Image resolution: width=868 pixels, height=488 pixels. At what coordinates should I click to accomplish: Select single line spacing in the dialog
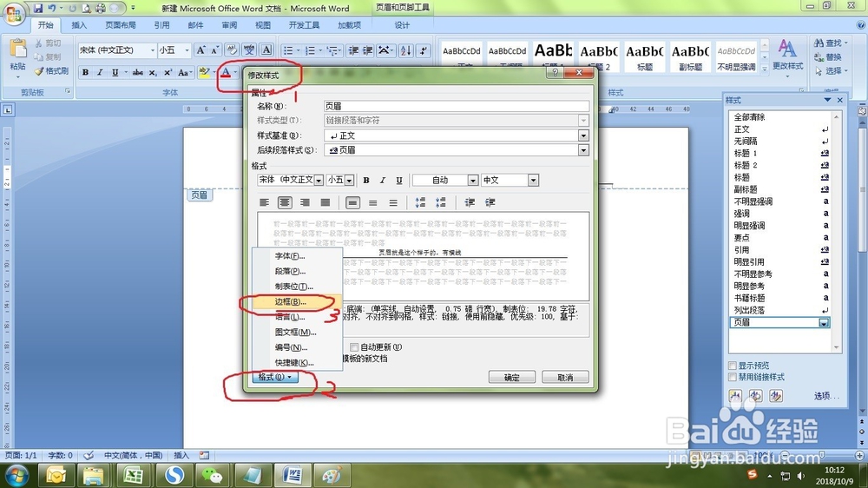352,202
